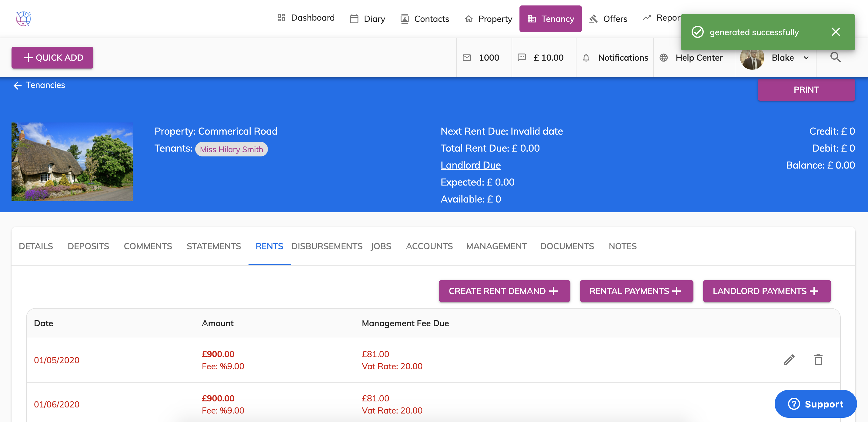Image resolution: width=868 pixels, height=422 pixels.
Task: Delete the 01/05/2020 rent entry
Action: [818, 360]
